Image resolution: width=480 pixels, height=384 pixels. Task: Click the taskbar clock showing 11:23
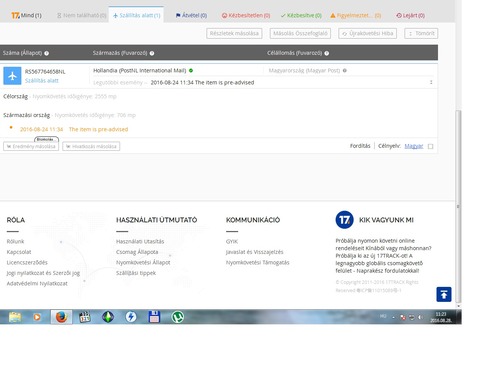(441, 317)
